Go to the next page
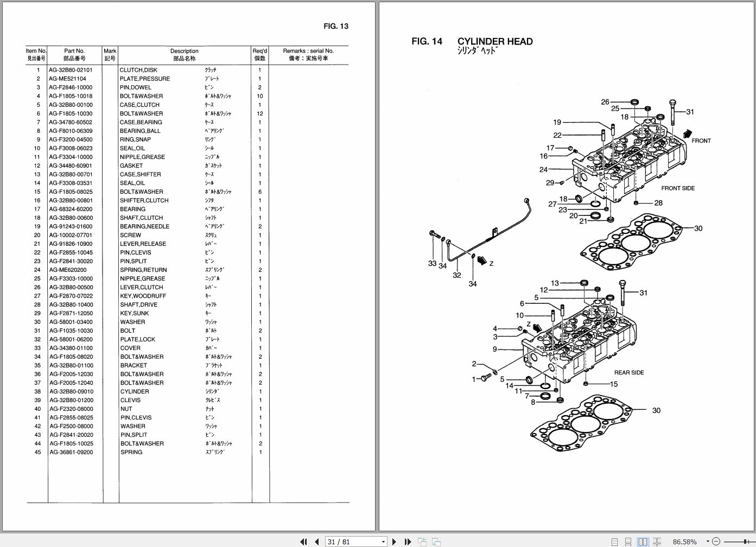 pos(394,542)
